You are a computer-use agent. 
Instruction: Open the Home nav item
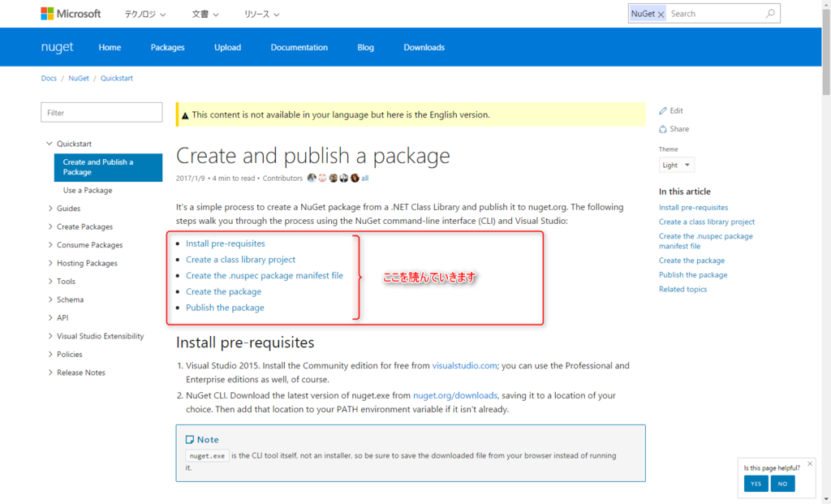(x=110, y=47)
